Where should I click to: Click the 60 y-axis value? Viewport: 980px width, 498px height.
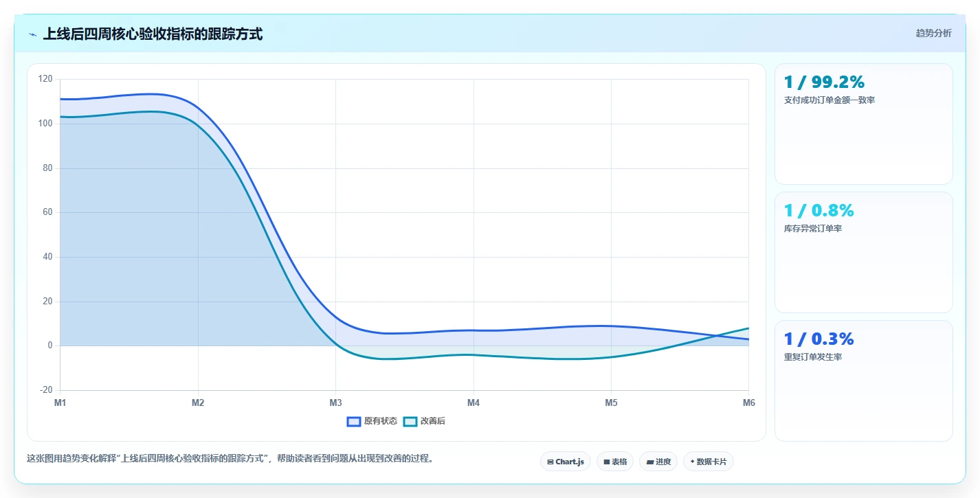point(47,212)
